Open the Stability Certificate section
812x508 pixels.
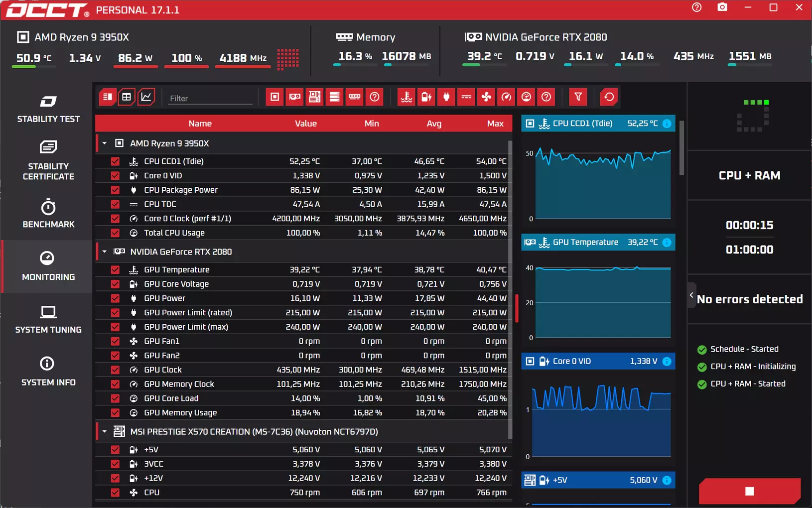coord(48,160)
